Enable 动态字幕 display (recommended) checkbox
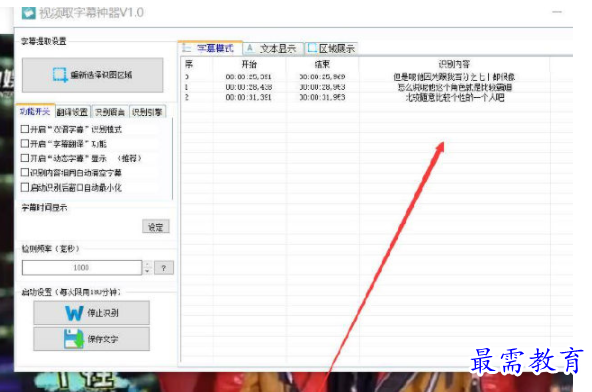The image size is (592, 392). [25, 158]
